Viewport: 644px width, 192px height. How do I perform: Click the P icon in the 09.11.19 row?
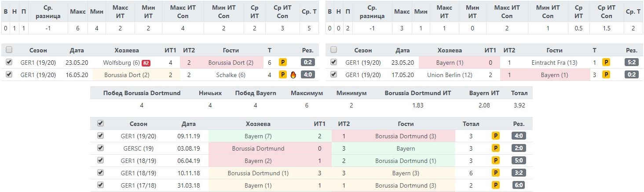(x=495, y=136)
